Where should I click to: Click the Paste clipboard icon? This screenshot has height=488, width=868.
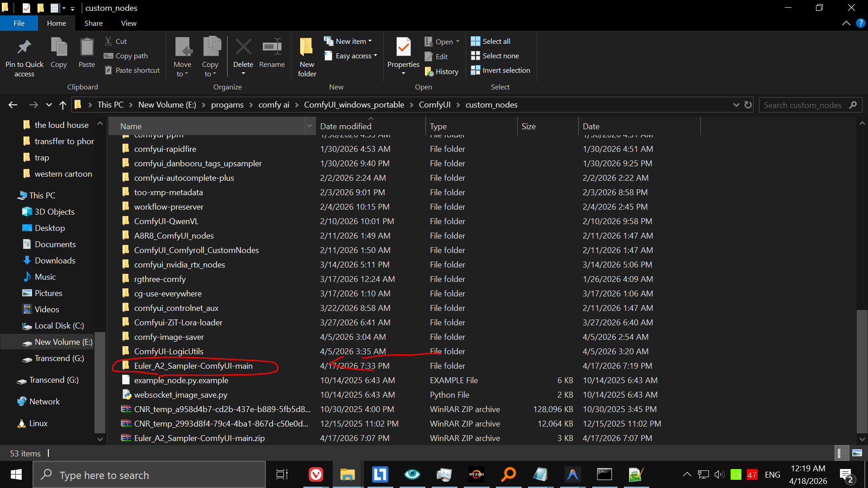tap(86, 47)
